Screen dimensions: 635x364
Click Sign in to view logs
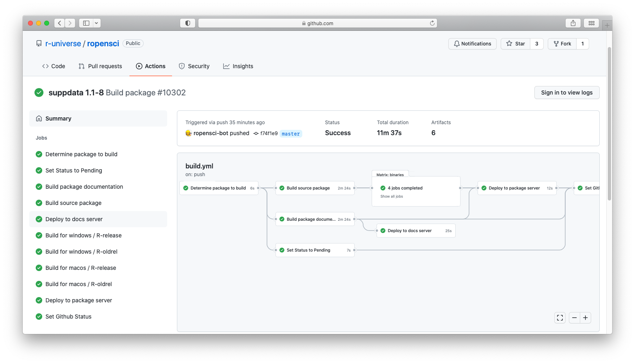tap(567, 93)
